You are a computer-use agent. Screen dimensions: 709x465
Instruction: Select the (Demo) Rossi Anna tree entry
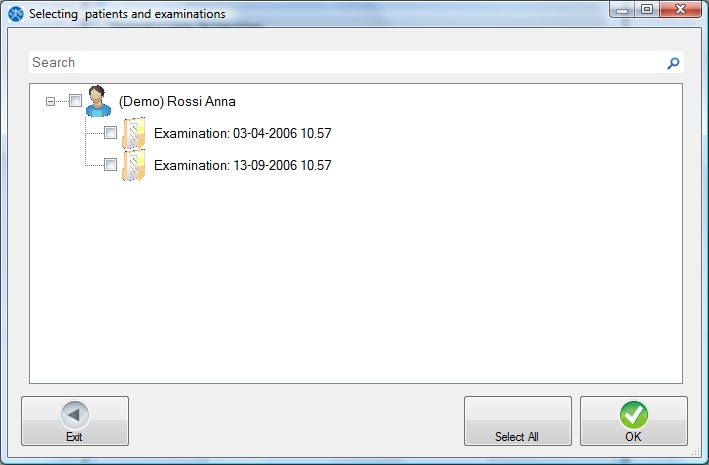[177, 101]
